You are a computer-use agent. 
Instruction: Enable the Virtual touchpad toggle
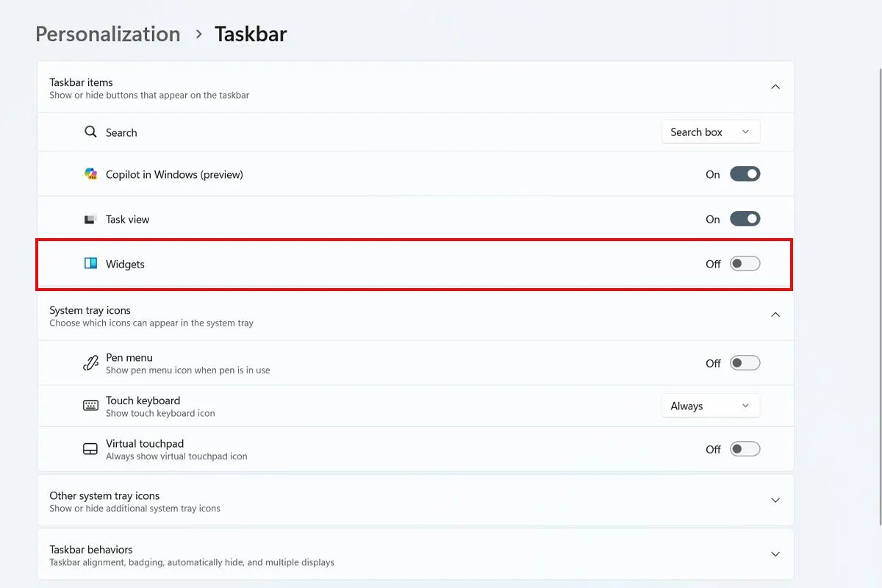pyautogui.click(x=745, y=449)
